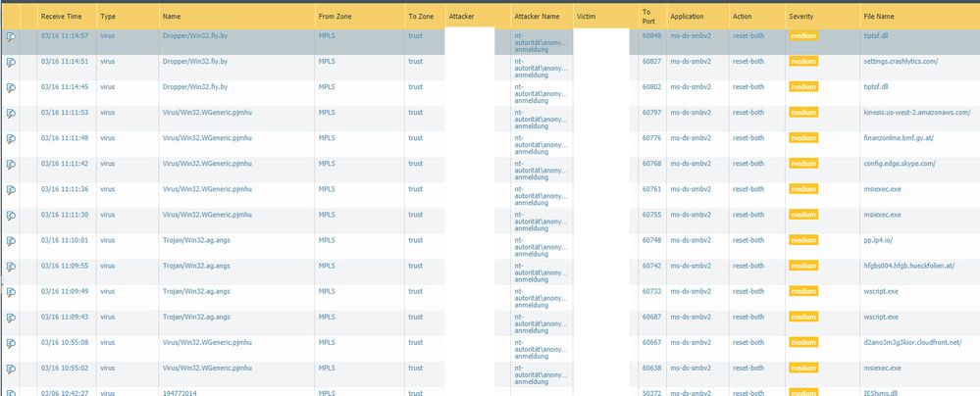Screen dimensions: 980x396
Task: Click log detail icon for 11:10:01 row
Action: click(11, 240)
